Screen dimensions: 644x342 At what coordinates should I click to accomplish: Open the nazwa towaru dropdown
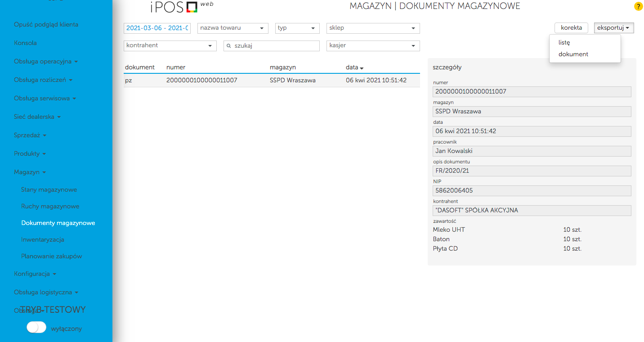point(233,28)
